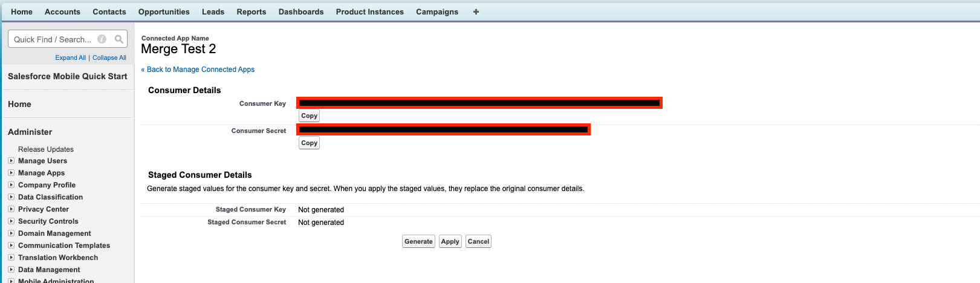Image resolution: width=980 pixels, height=283 pixels.
Task: Expand the Communication Templates arrow
Action: coord(11,246)
